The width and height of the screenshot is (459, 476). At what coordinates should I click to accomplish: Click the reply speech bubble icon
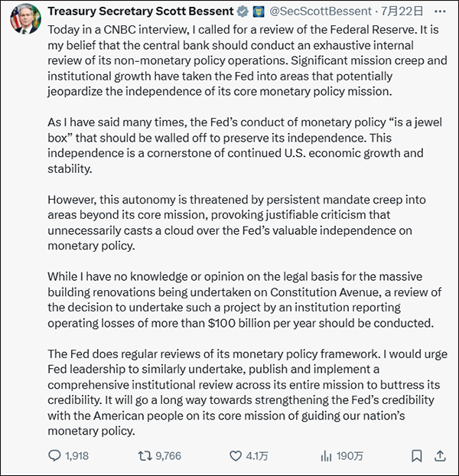coord(54,456)
